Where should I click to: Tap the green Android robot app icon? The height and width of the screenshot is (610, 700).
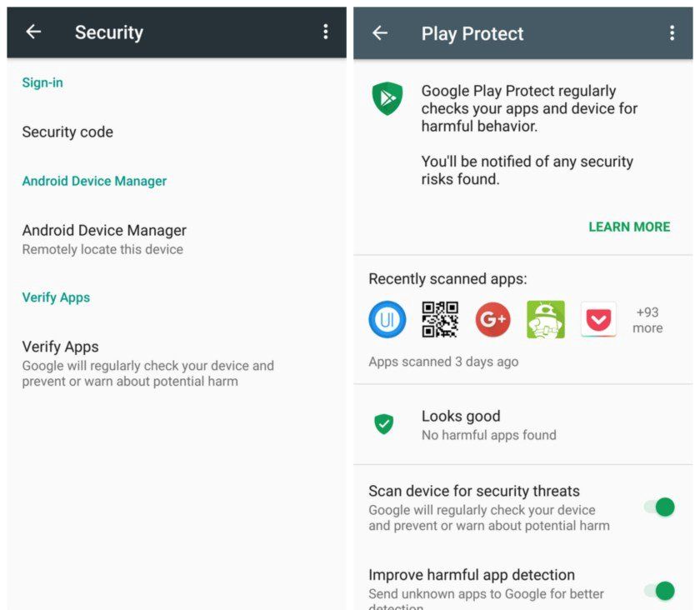click(x=546, y=319)
